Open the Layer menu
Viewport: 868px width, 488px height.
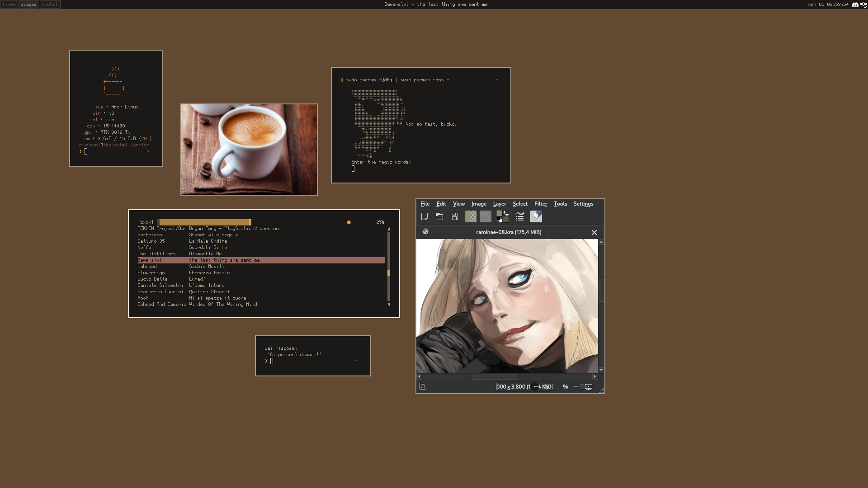click(500, 204)
